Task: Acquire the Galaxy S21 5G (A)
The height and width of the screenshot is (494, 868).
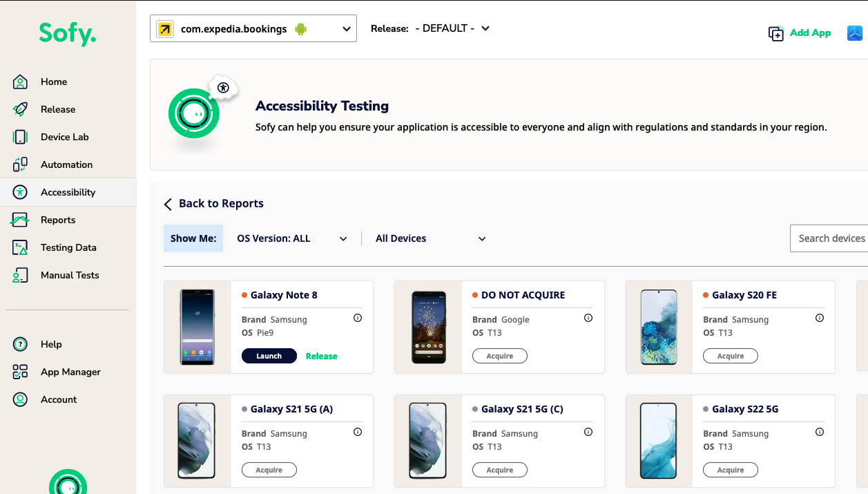Action: (x=269, y=470)
